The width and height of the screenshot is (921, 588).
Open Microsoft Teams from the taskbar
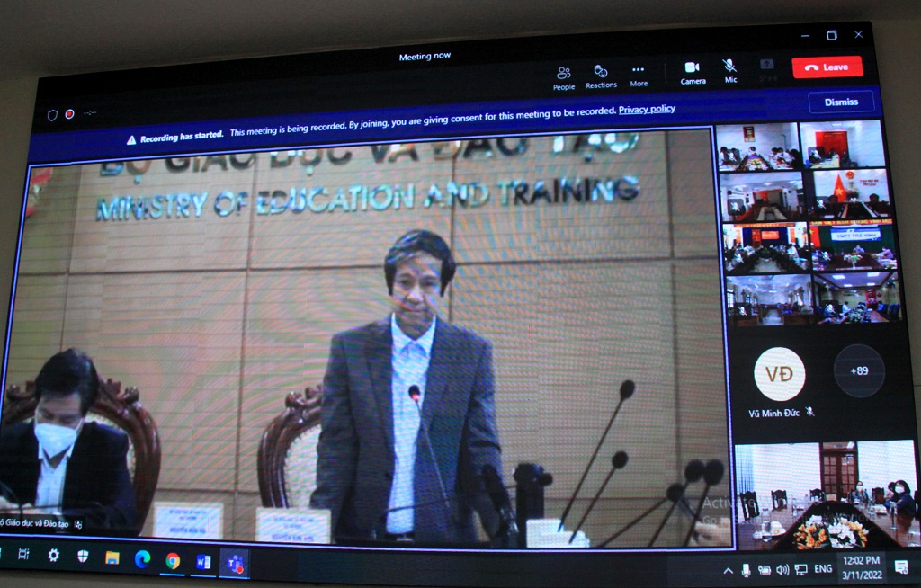(x=234, y=563)
